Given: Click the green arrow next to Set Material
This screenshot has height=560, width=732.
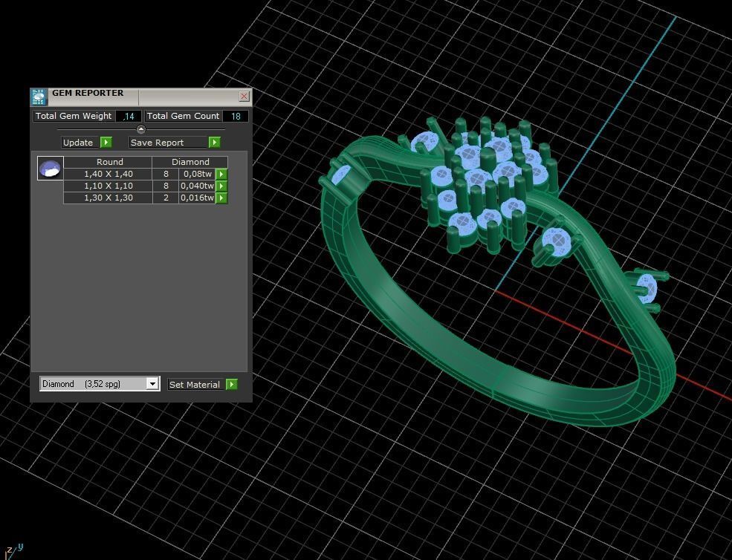Looking at the screenshot, I should click(x=232, y=384).
